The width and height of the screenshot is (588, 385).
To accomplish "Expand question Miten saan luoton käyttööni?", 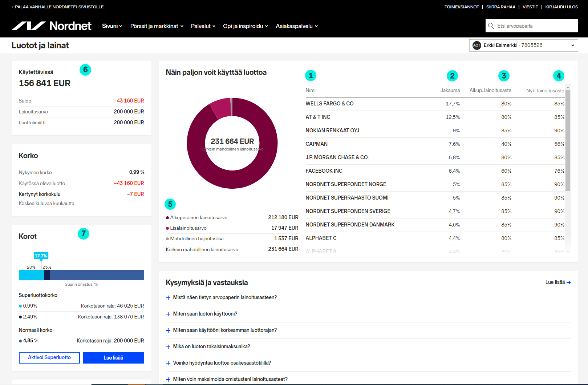I will 205,314.
